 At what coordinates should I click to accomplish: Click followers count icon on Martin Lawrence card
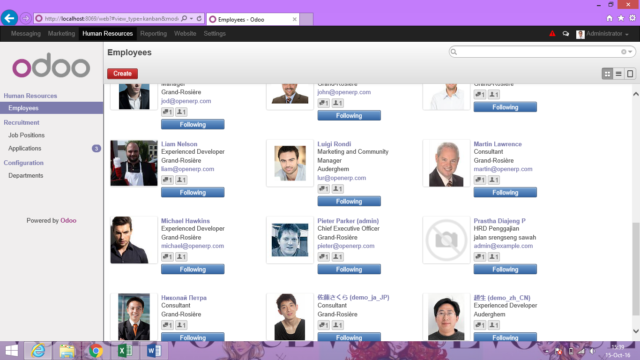click(494, 180)
